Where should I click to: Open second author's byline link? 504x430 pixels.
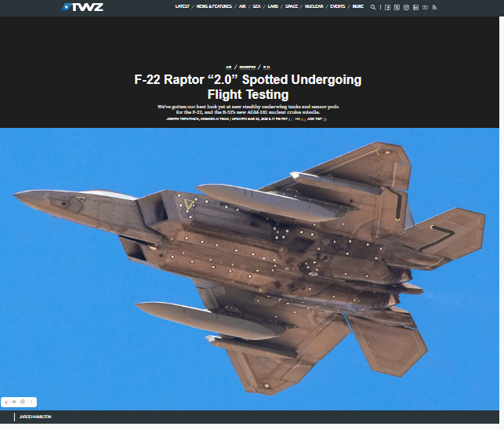coord(215,119)
